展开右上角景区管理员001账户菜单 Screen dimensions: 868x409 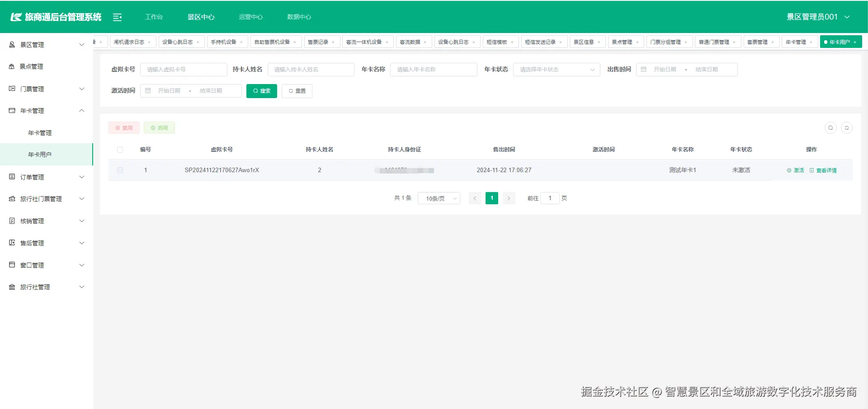coord(817,17)
